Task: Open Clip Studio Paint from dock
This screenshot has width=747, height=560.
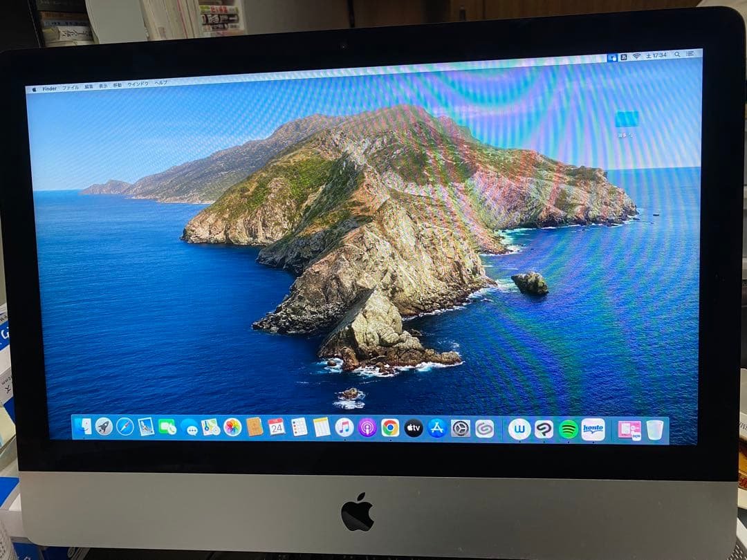Action: coord(544,429)
